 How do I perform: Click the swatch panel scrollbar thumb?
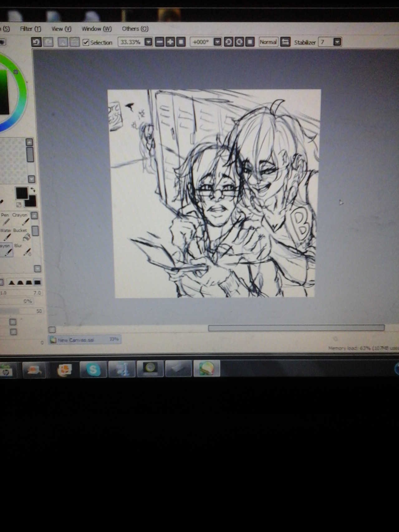tap(30, 154)
